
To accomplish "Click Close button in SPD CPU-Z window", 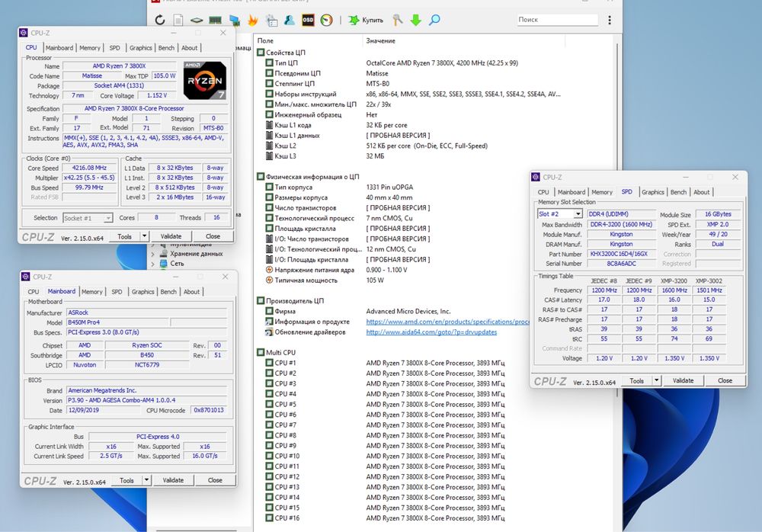I will coord(725,381).
